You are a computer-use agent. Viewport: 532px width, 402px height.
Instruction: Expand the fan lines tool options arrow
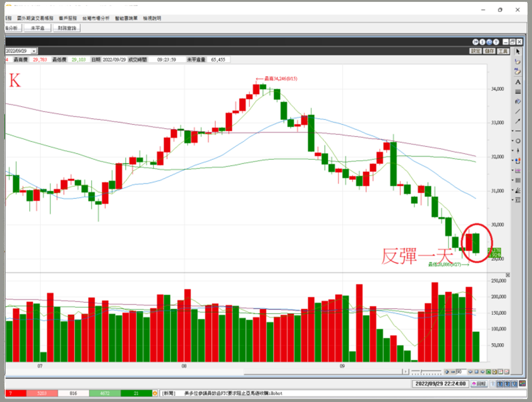(x=513, y=190)
